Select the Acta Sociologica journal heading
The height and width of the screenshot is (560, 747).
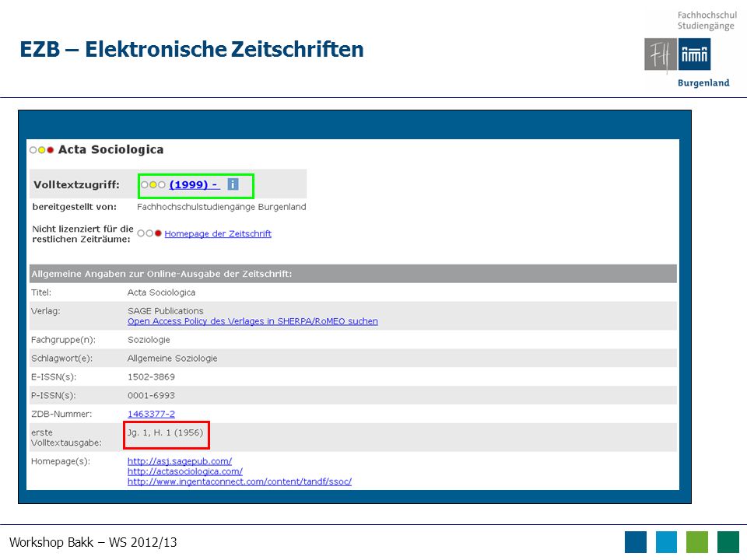(110, 149)
